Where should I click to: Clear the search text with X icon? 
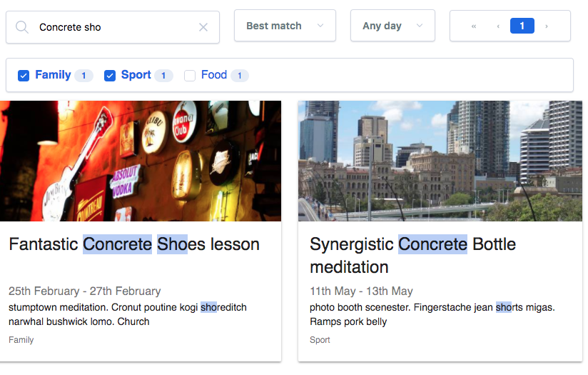point(203,27)
